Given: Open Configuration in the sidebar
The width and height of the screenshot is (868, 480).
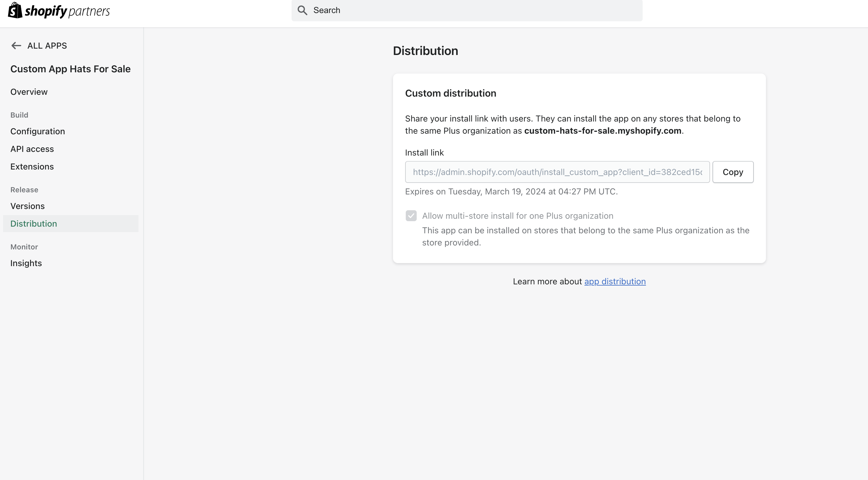Looking at the screenshot, I should [x=38, y=131].
